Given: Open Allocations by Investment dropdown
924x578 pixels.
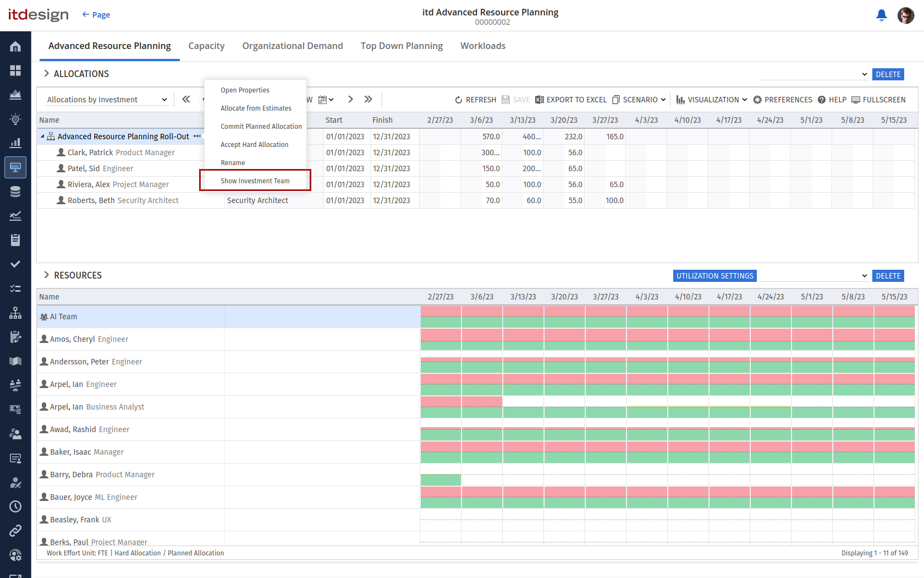Looking at the screenshot, I should coord(107,100).
